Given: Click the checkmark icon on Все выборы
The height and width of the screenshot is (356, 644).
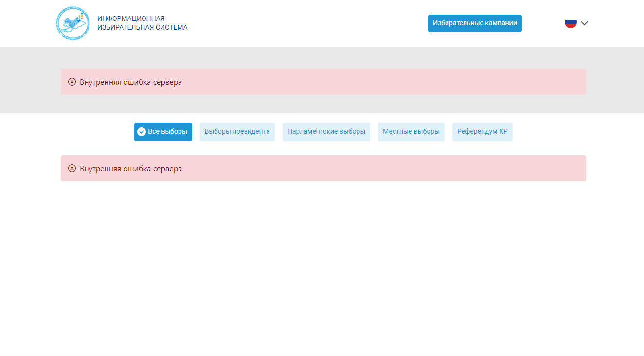Looking at the screenshot, I should (x=142, y=132).
